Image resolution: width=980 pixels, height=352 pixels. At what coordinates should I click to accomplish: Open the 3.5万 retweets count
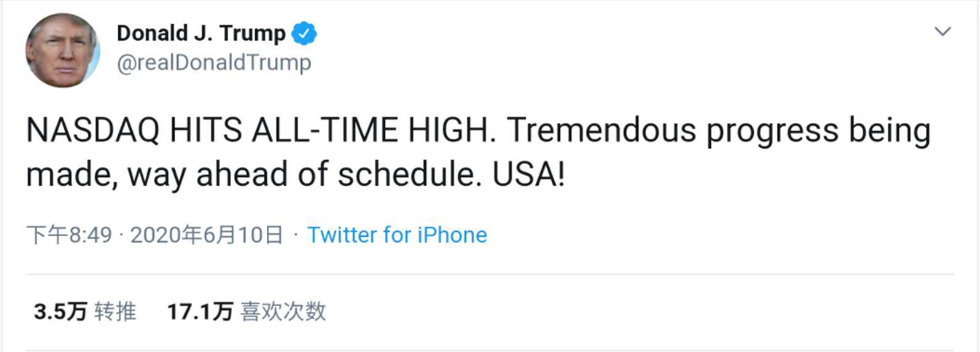pyautogui.click(x=60, y=312)
